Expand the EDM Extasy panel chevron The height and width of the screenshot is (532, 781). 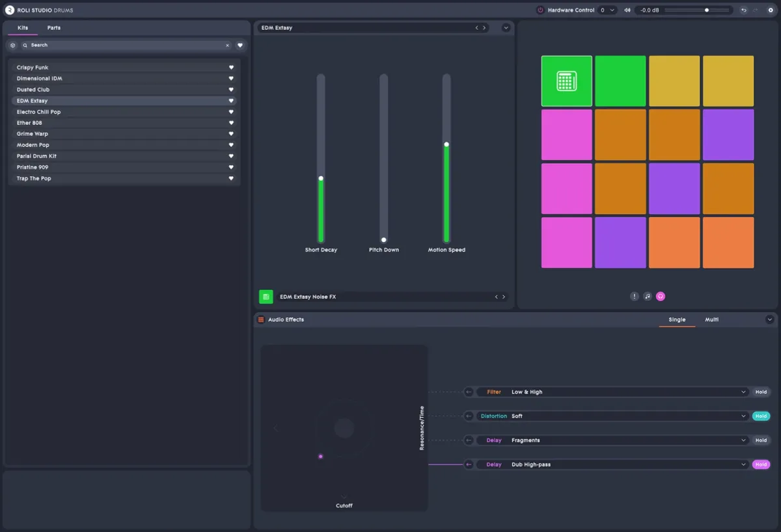coord(506,28)
